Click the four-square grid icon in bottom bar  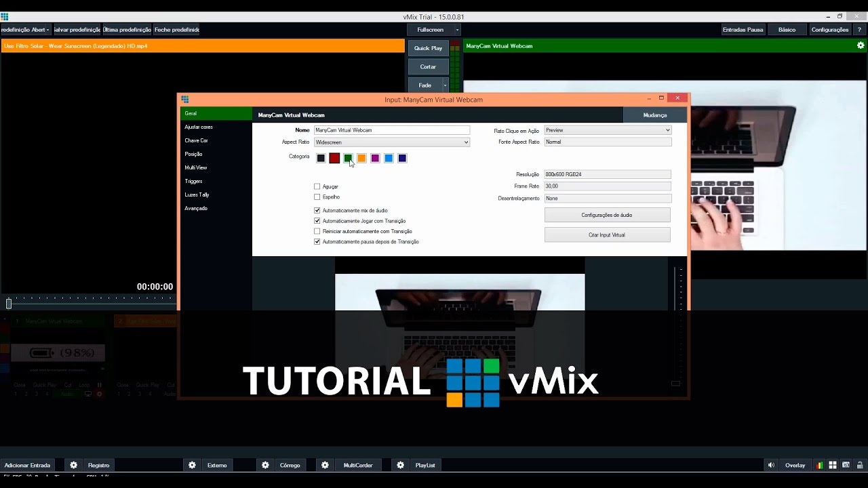pos(833,465)
